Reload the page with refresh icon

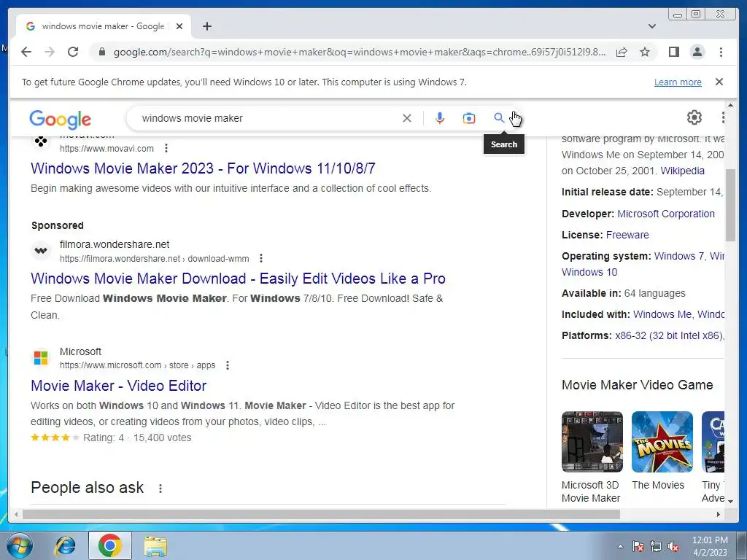(x=73, y=52)
